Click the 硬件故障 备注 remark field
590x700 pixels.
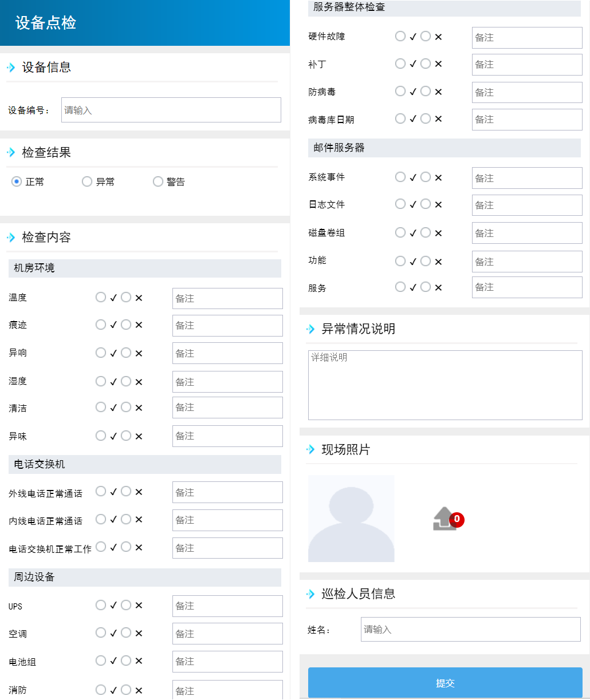click(527, 37)
